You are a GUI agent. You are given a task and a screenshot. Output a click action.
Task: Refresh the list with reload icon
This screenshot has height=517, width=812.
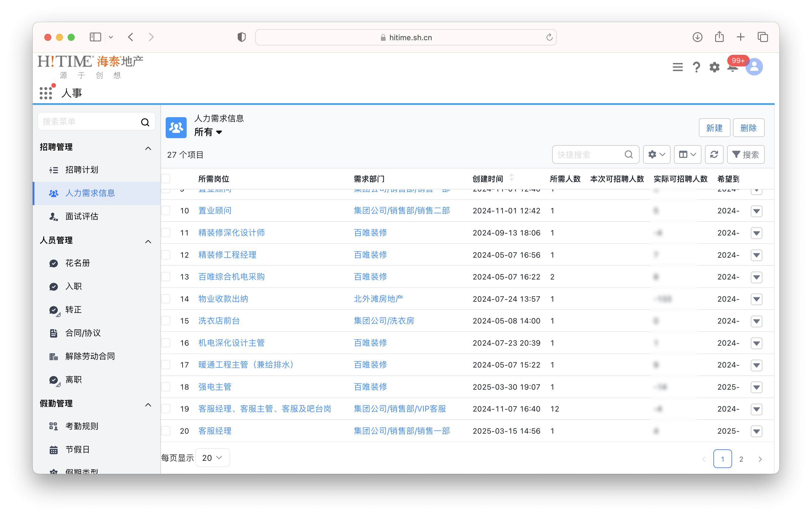tap(714, 154)
